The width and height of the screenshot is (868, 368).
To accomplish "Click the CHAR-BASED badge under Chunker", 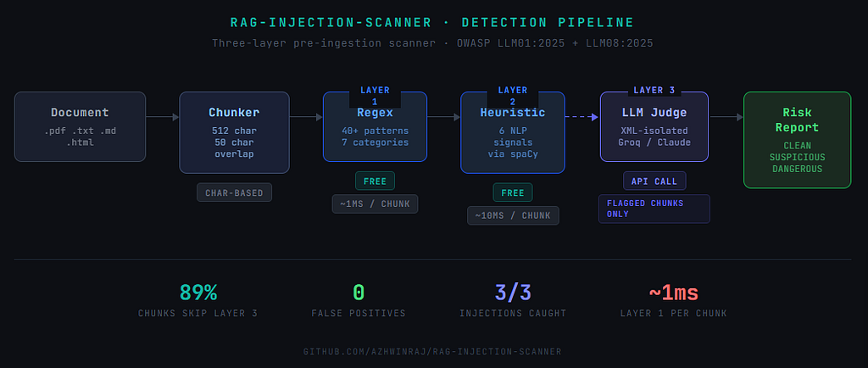I will 234,192.
